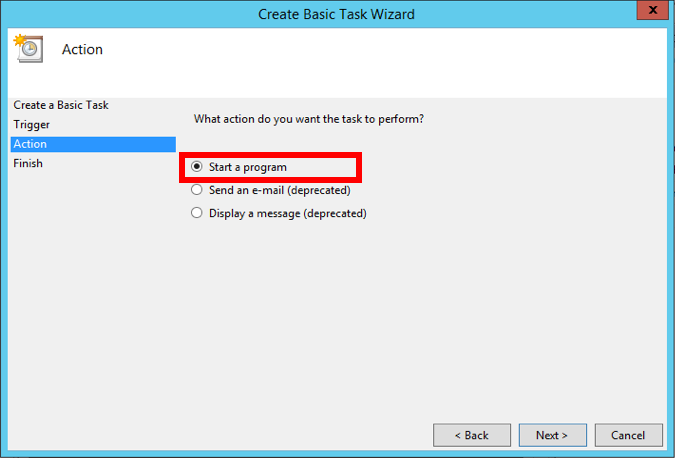
Task: Click the 'Send an e-mail (deprecated)' label text
Action: [279, 190]
